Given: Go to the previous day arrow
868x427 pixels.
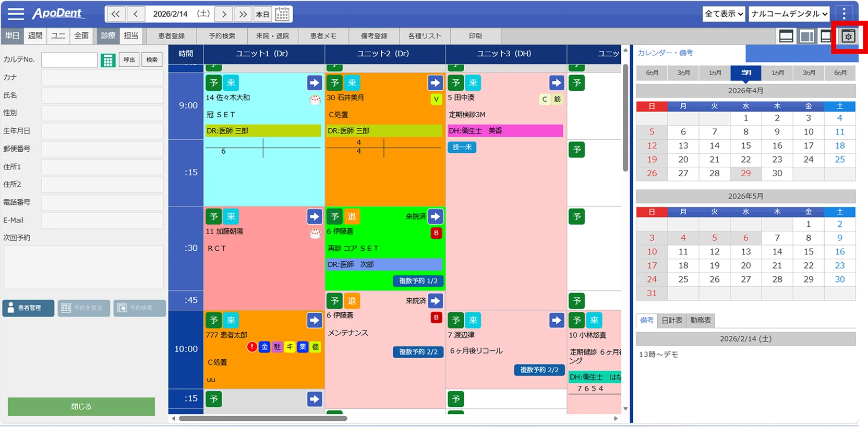Looking at the screenshot, I should pyautogui.click(x=136, y=14).
